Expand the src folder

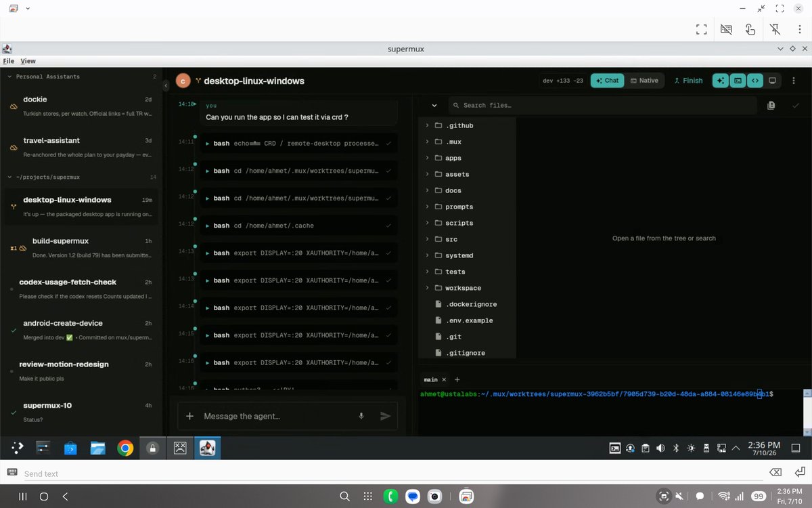click(467, 239)
